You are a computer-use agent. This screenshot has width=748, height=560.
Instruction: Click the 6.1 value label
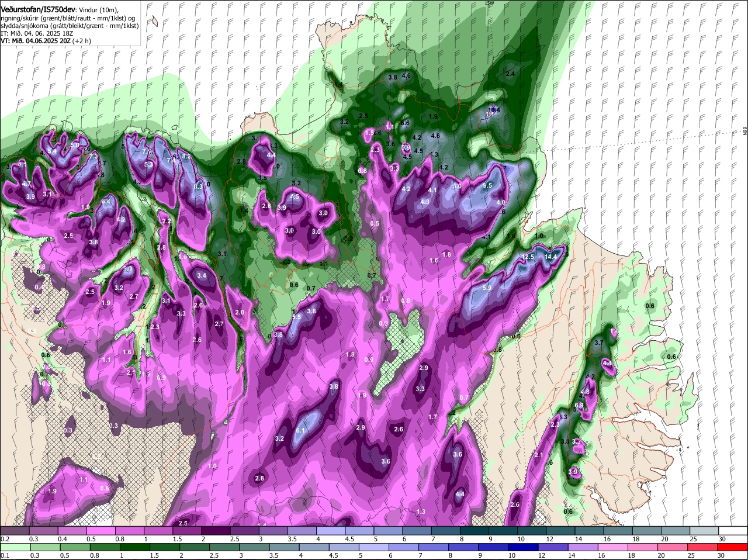(x=301, y=430)
